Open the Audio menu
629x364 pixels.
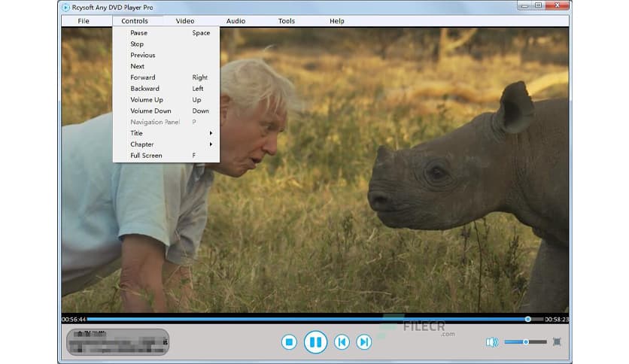click(236, 21)
